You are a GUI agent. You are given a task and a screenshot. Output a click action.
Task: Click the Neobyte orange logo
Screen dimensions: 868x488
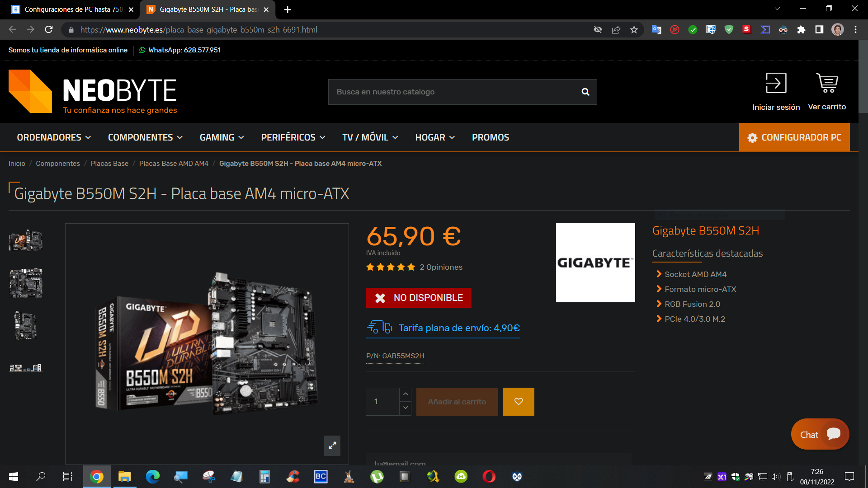coord(30,91)
